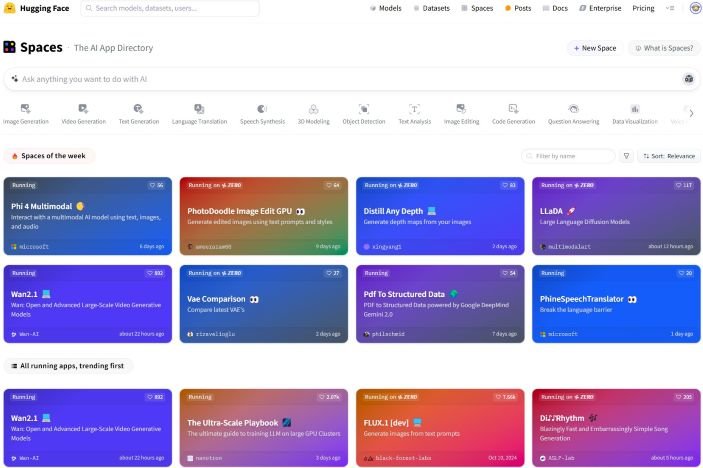Open Pricing in top navigation

[643, 8]
